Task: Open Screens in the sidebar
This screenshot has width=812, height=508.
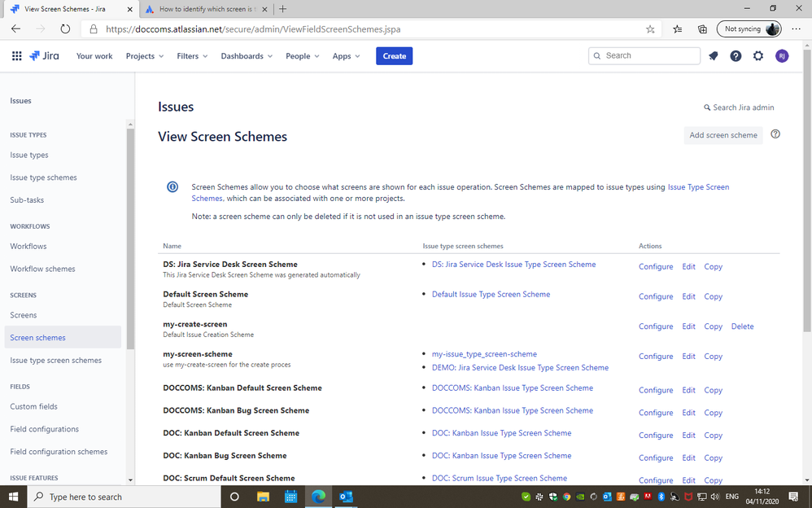Action: coord(24,315)
